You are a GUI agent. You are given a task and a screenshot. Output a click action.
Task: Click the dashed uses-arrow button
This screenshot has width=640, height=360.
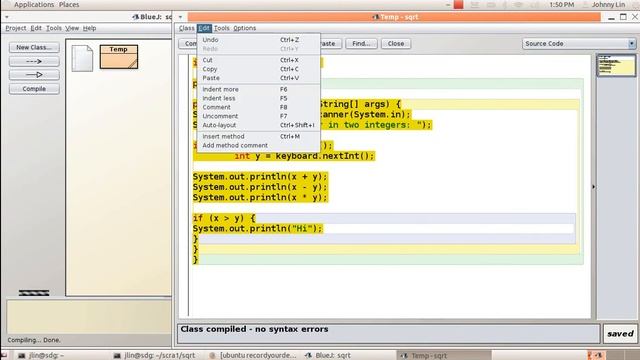pos(34,61)
